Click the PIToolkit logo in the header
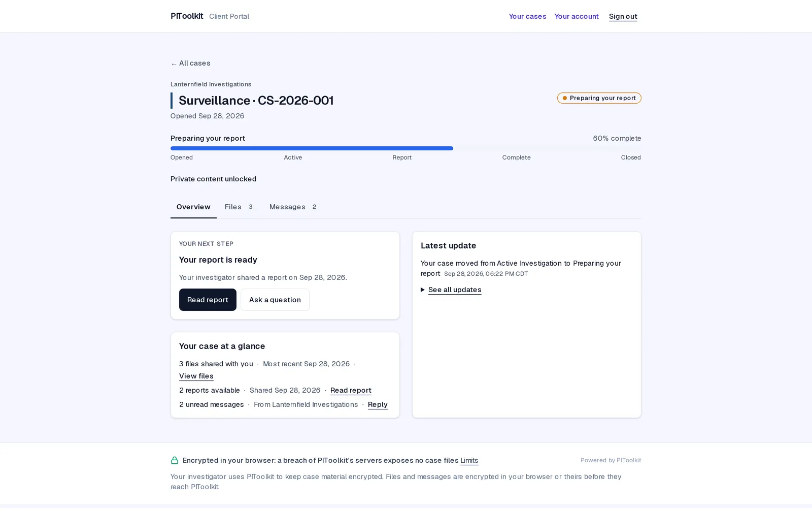This screenshot has width=812, height=508. click(187, 16)
